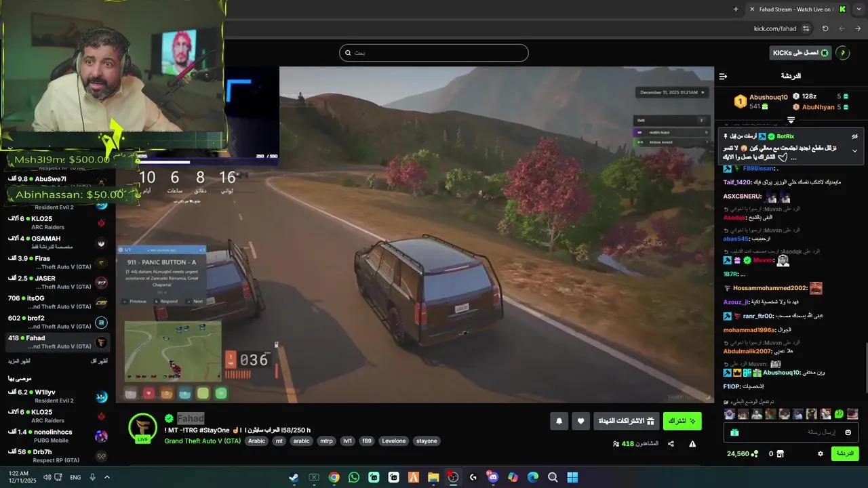This screenshot has width=868, height=488.
Task: Click the heart follow icon under the stream
Action: tap(580, 421)
